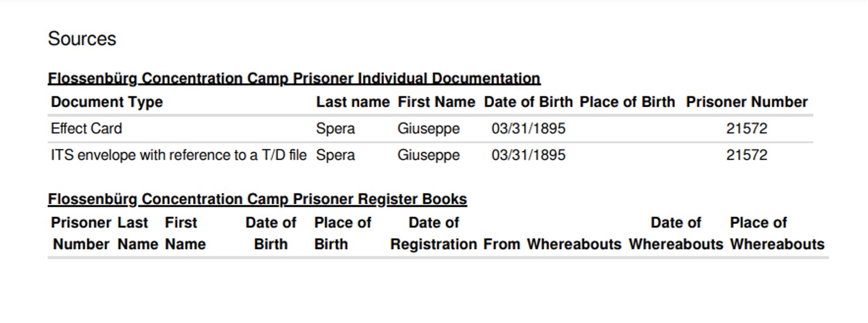868x323 pixels.
Task: Click birth date 03/31/1895 in Effect Card row
Action: tap(528, 129)
